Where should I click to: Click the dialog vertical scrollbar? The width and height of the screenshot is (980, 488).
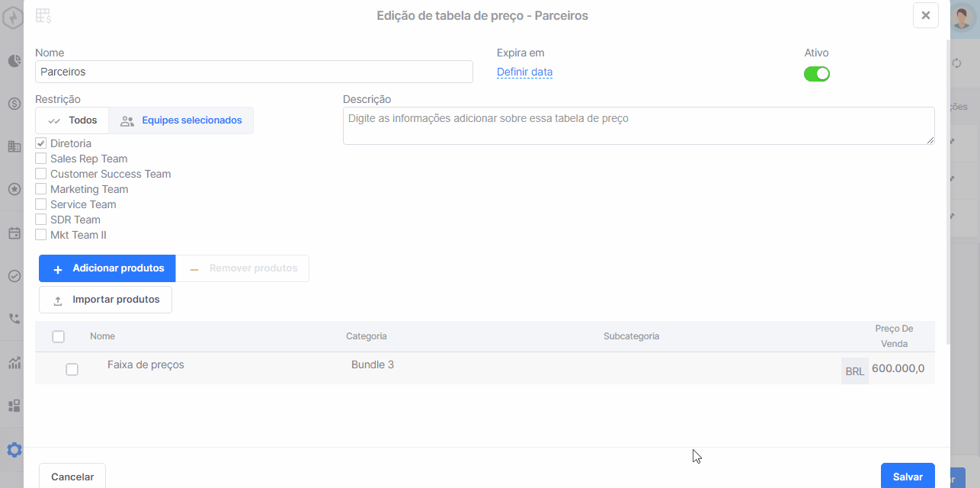pos(947,191)
